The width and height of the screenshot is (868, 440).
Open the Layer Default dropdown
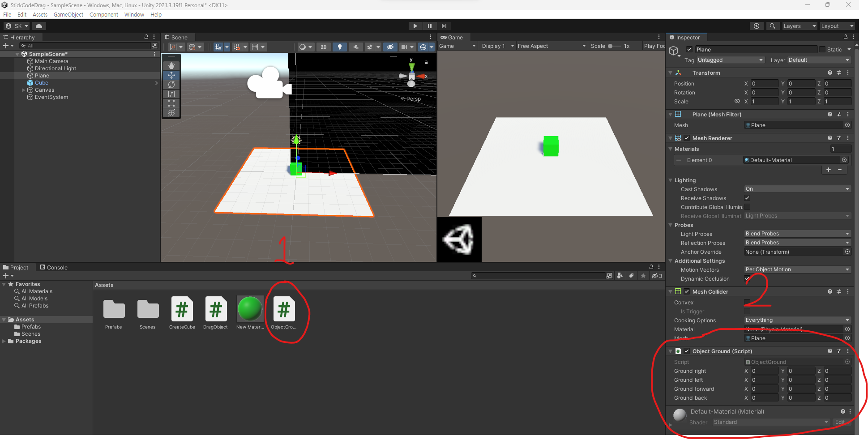click(x=819, y=60)
